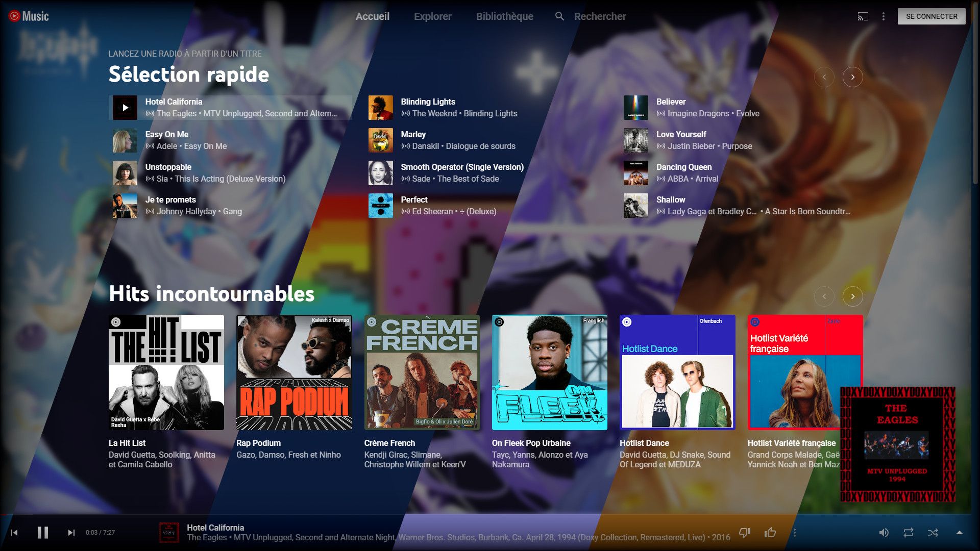Open search via the magnifying glass icon
This screenshot has width=980, height=551.
click(559, 16)
